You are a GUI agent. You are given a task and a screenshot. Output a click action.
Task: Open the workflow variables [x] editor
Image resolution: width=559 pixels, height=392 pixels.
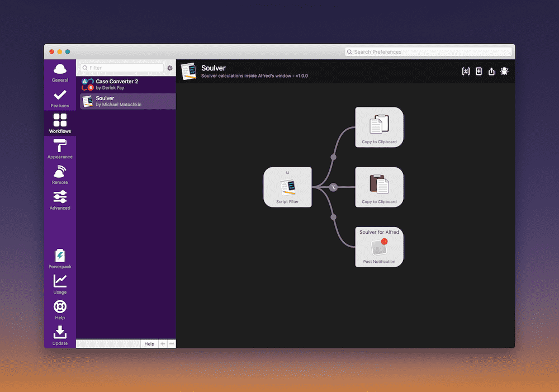[x=466, y=72]
